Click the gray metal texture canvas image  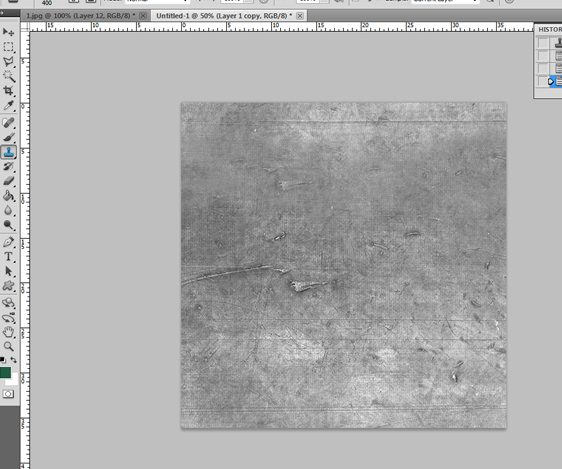(344, 265)
